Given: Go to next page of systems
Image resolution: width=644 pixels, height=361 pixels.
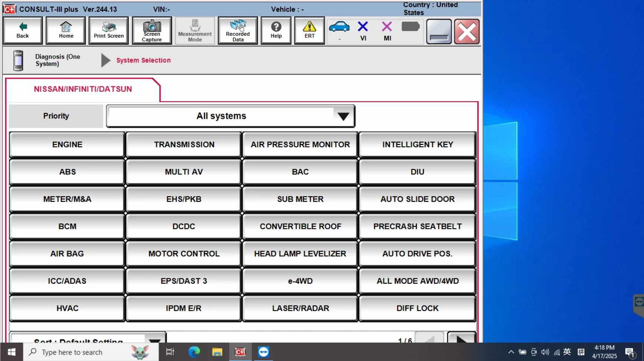Looking at the screenshot, I should 461,338.
